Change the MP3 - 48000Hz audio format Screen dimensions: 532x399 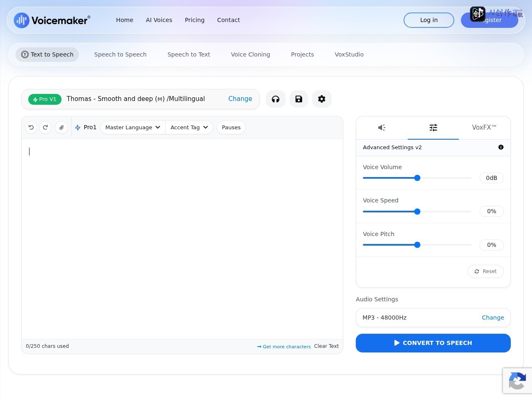tap(493, 318)
